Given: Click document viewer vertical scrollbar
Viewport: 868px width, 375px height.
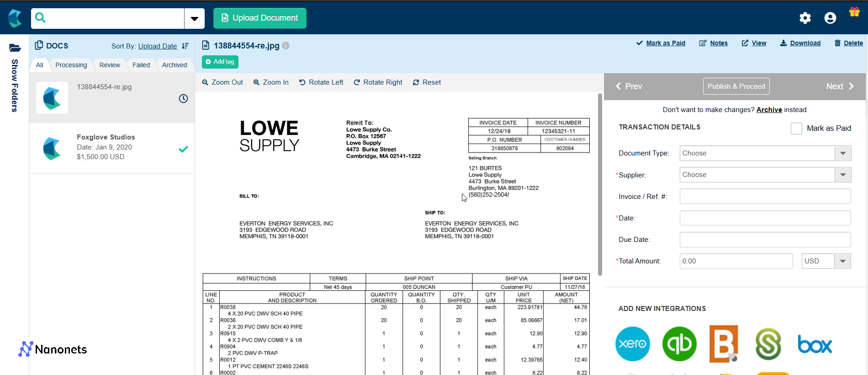Looking at the screenshot, I should click(600, 184).
